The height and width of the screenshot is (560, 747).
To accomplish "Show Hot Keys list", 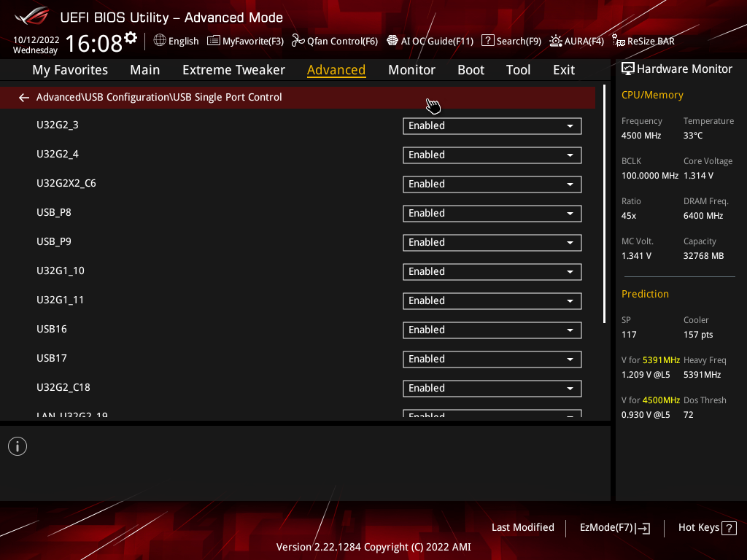I will point(708,528).
